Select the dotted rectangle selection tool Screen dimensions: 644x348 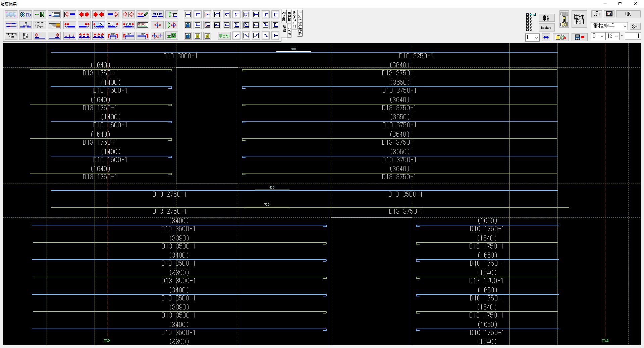coord(11,14)
